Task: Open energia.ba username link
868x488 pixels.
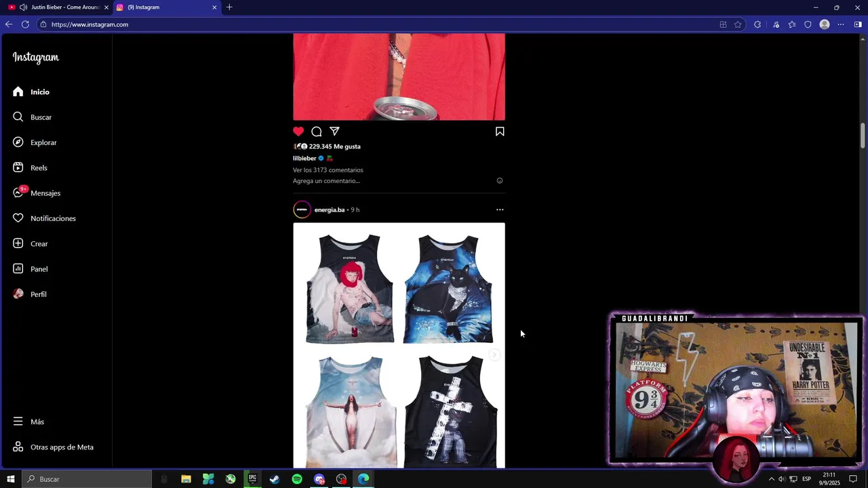Action: point(330,209)
